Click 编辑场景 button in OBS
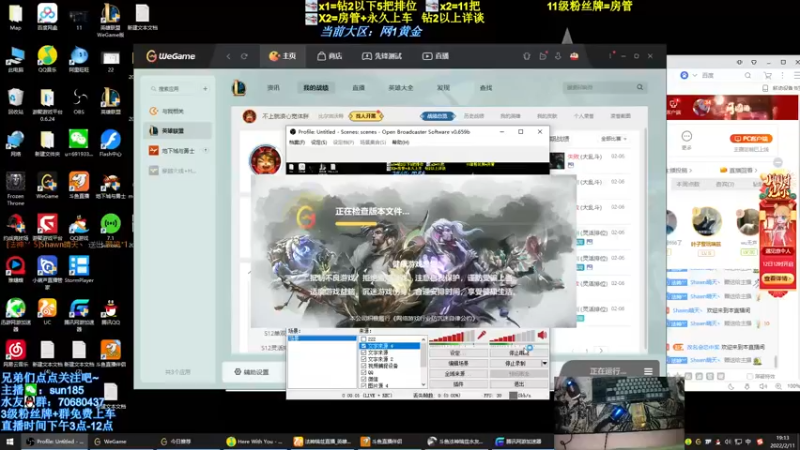 [x=458, y=363]
